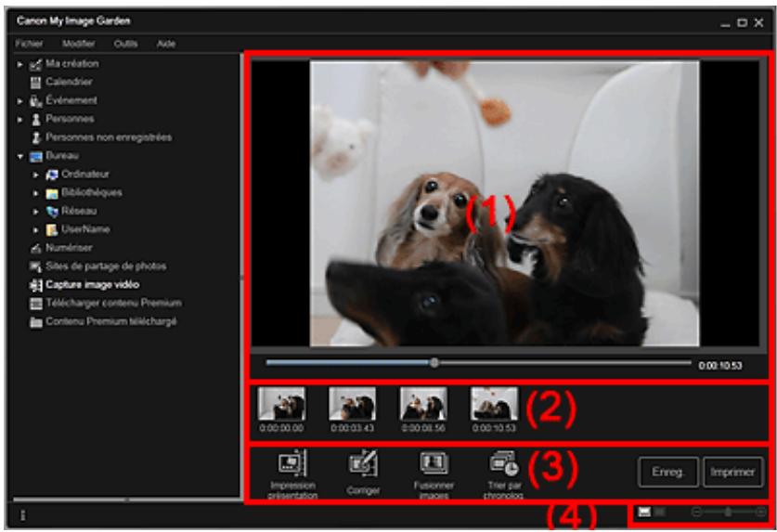This screenshot has height=532, width=777.
Task: Open the Aide menu
Action: (x=166, y=44)
